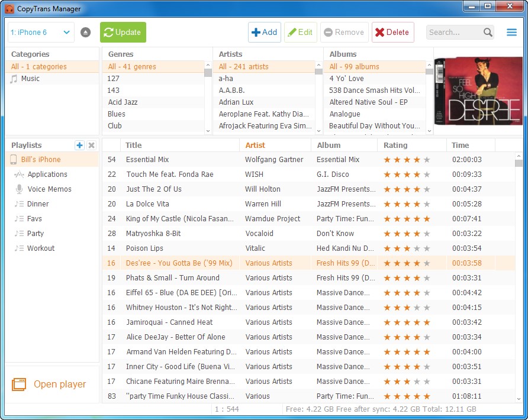Expand the iPhone 6 device dropdown
This screenshot has width=528, height=420.
[66, 33]
